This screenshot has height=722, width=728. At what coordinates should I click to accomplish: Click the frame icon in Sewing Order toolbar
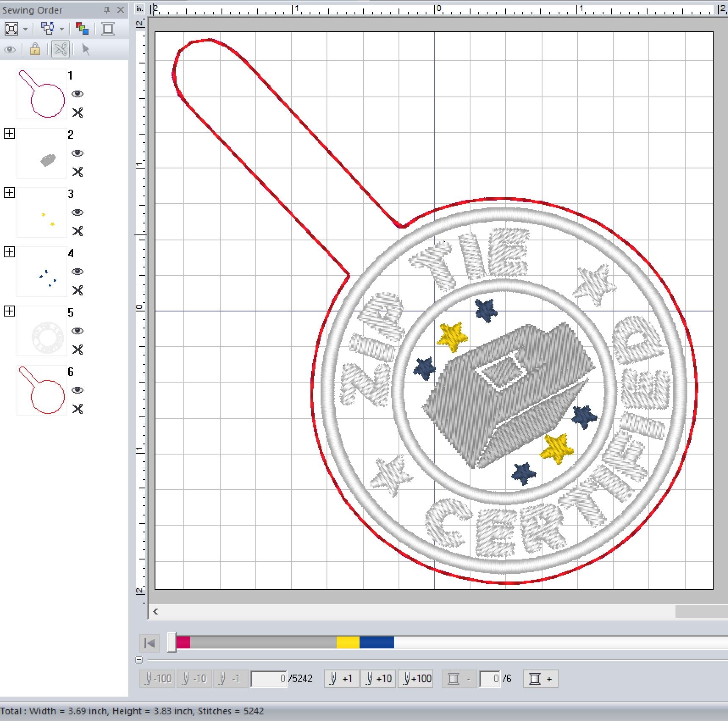pyautogui.click(x=108, y=29)
